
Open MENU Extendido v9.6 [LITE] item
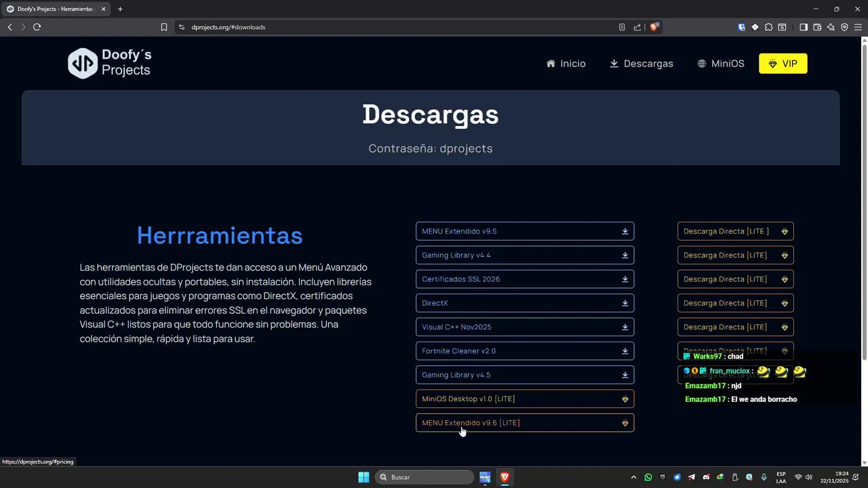pyautogui.click(x=525, y=423)
